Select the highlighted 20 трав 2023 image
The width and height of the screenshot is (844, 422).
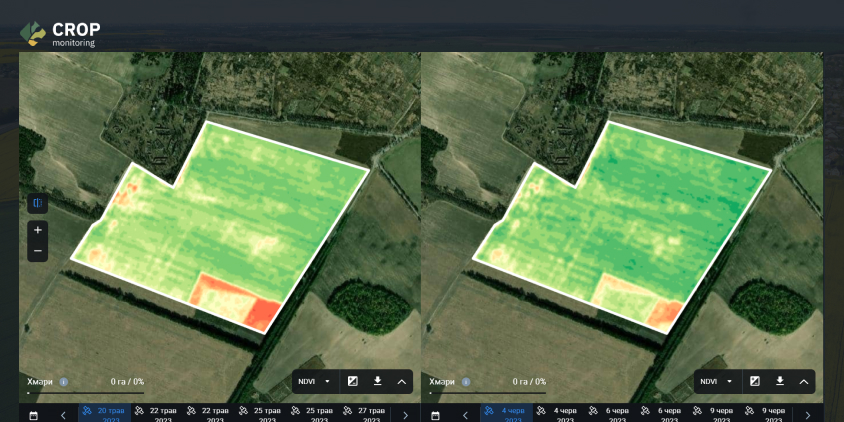click(104, 413)
